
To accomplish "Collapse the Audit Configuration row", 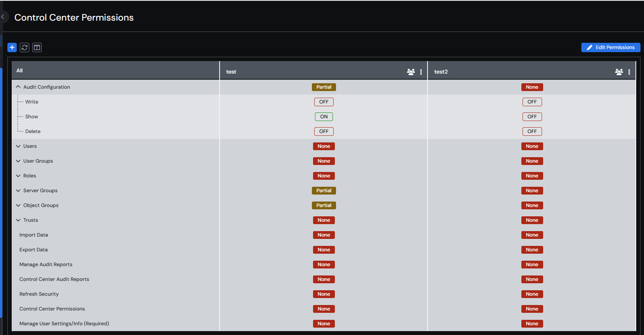I will coord(18,87).
